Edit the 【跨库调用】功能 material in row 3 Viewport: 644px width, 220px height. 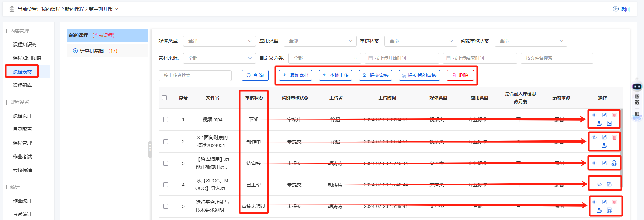604,163
